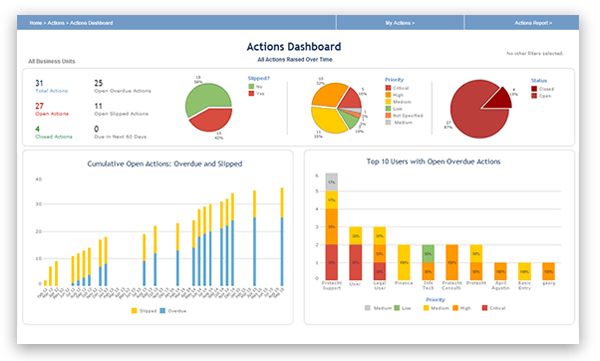Toggle the red 'Yes' Slipped legend entry
600x361 pixels.
(256, 93)
